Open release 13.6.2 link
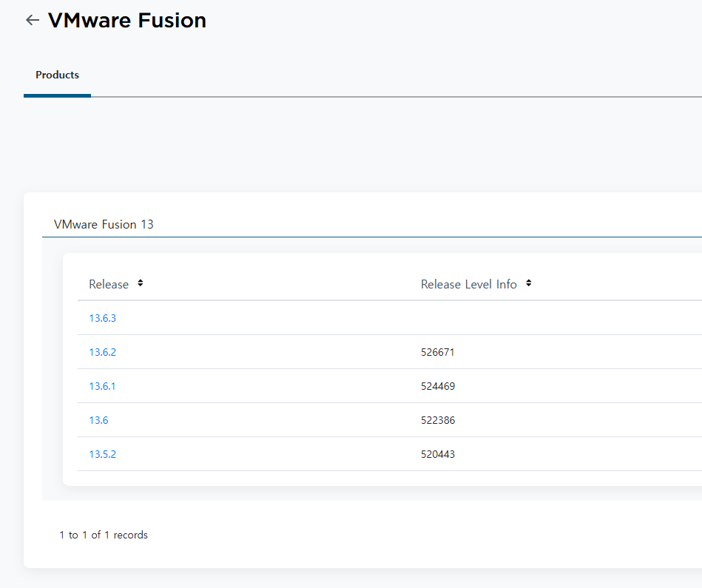 pos(103,352)
